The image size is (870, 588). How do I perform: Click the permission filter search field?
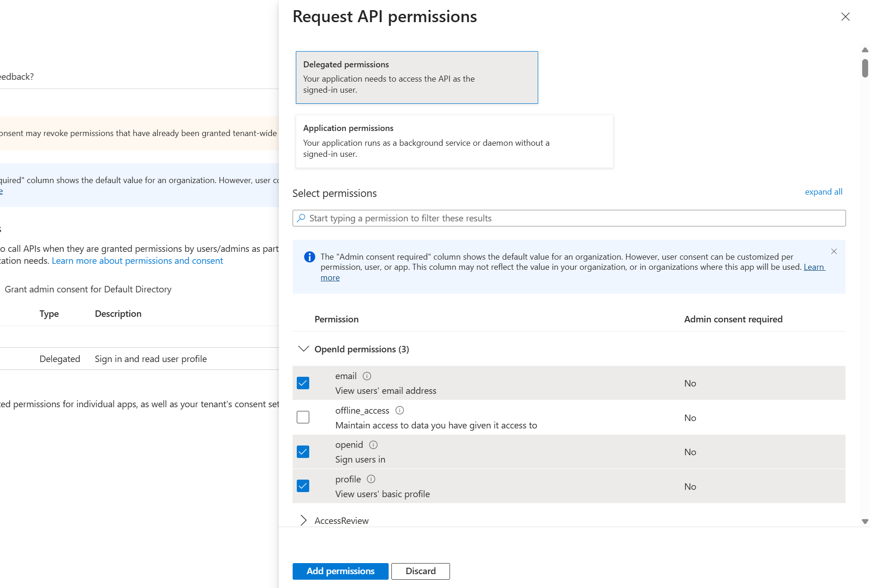508,218
